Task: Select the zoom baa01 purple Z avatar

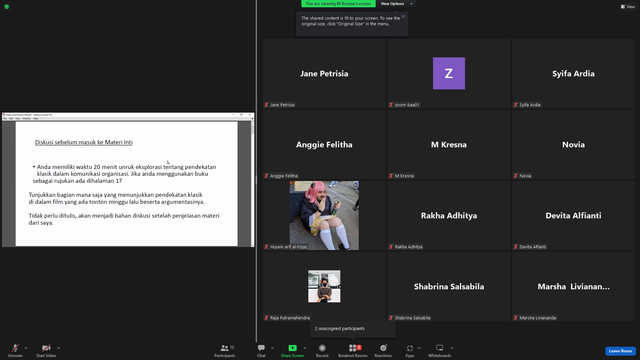Action: click(449, 73)
